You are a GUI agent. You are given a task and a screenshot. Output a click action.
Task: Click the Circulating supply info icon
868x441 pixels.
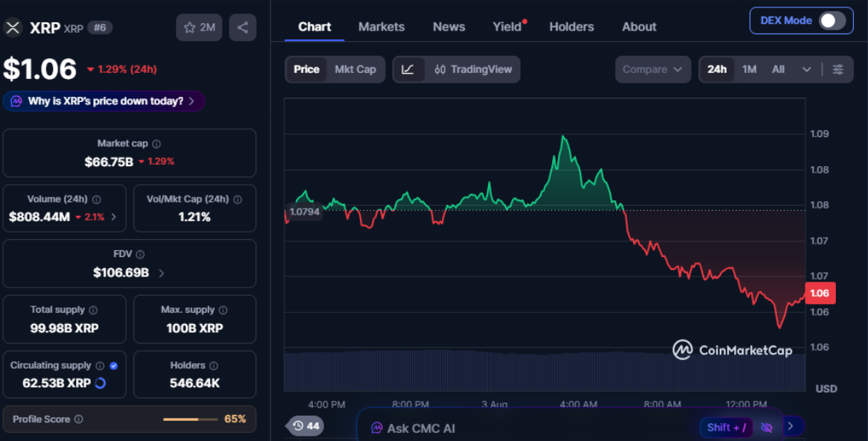(x=100, y=366)
